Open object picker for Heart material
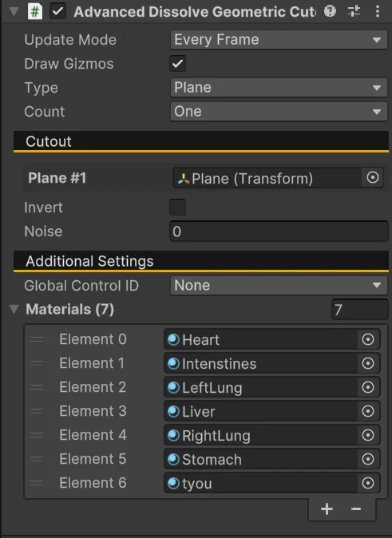Image resolution: width=392 pixels, height=538 pixels. 368,339
